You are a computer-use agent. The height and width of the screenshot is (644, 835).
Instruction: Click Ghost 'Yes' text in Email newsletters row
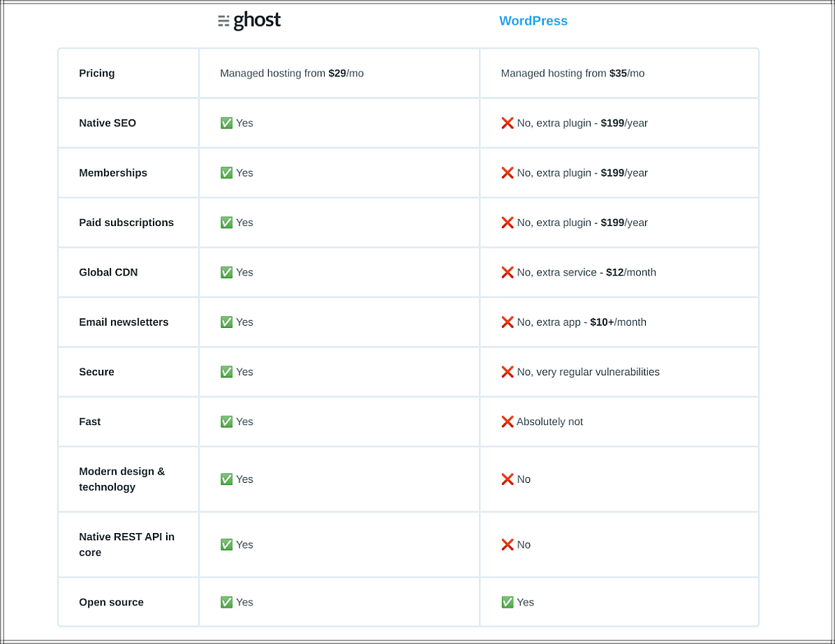pos(244,322)
